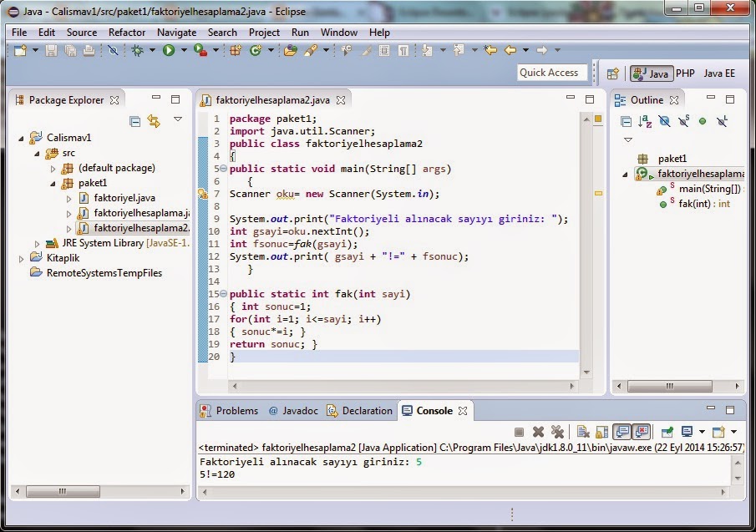
Task: Collapse the paket1 package in Package Explorer
Action: [53, 183]
